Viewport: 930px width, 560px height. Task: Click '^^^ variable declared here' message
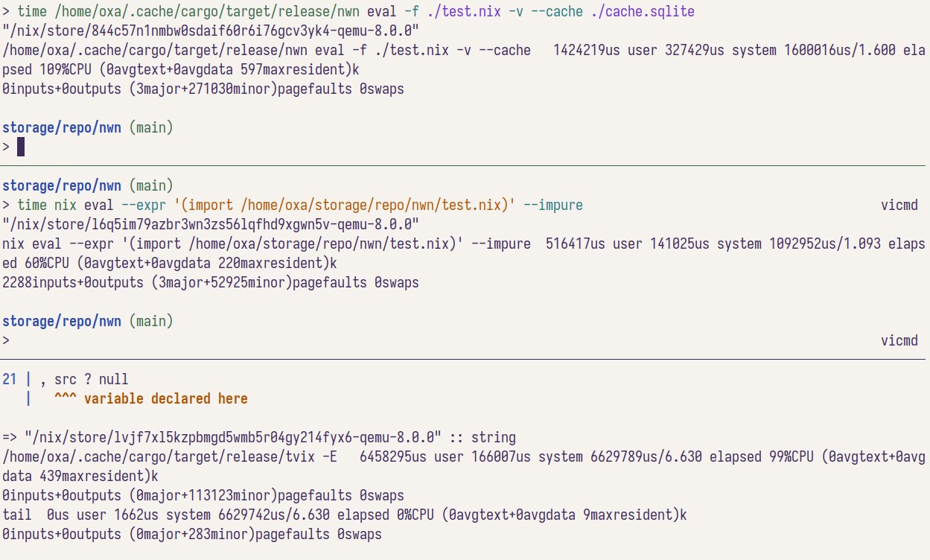click(x=151, y=398)
